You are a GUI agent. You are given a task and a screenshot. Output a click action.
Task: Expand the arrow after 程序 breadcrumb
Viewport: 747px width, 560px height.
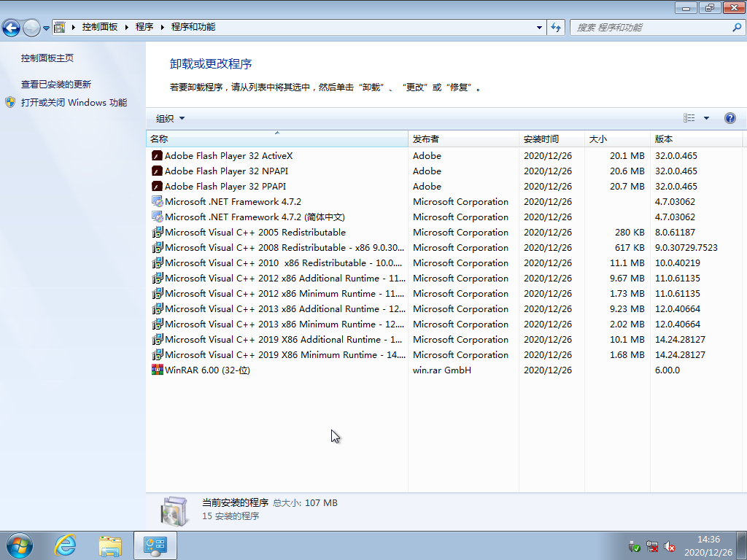(163, 27)
